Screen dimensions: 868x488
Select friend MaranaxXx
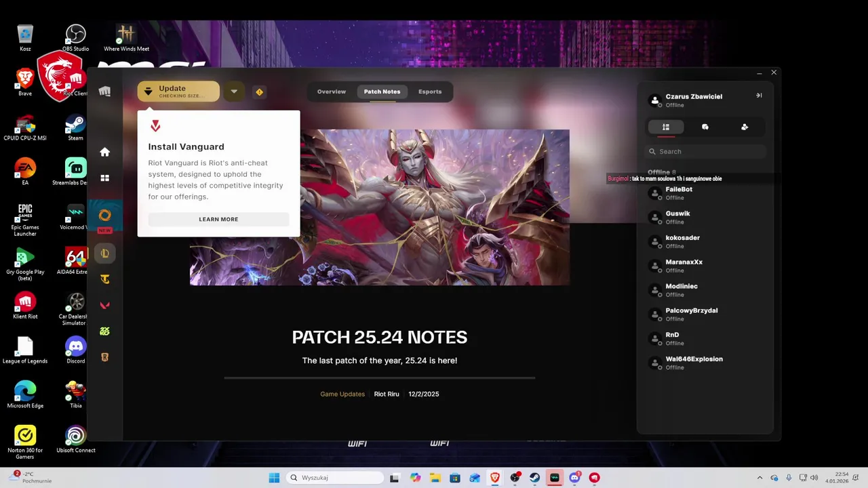(705, 266)
